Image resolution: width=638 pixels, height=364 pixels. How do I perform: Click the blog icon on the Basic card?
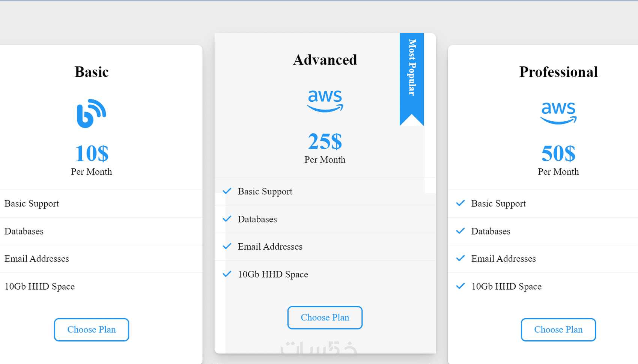point(92,113)
